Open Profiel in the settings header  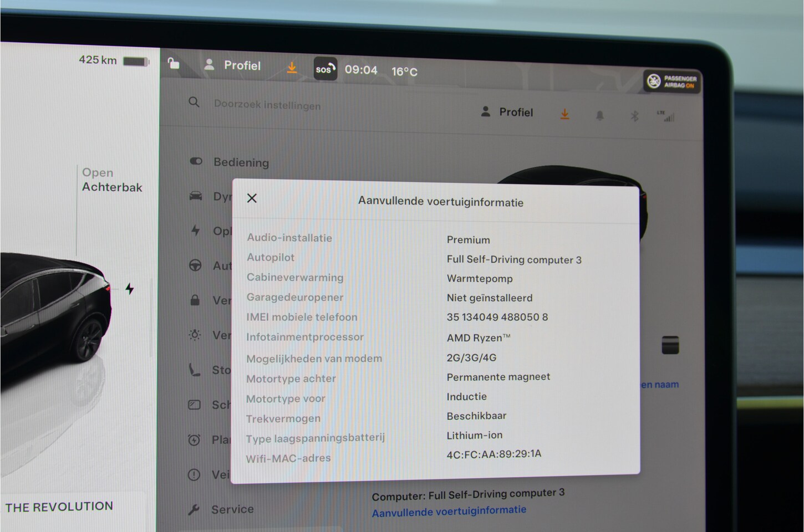coord(507,112)
